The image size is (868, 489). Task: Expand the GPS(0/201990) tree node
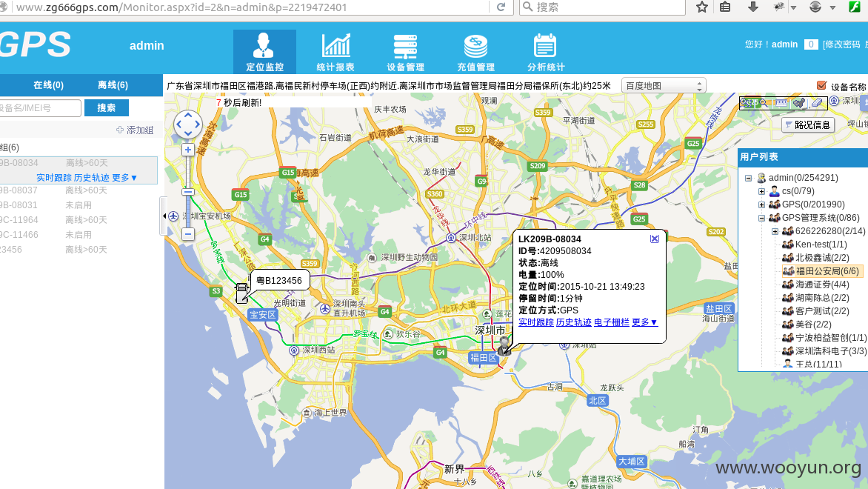coord(761,204)
